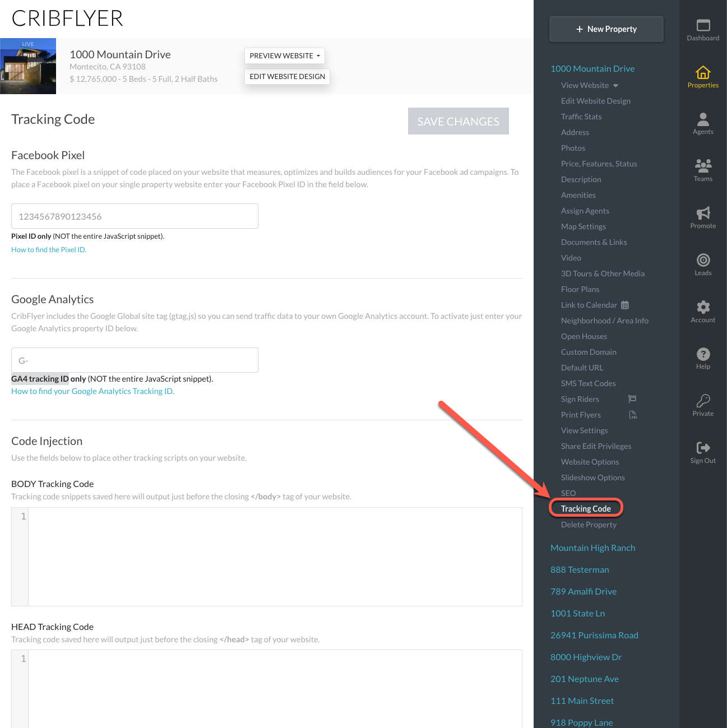Click the Google Analytics G- input field
727x728 pixels.
[x=135, y=360]
